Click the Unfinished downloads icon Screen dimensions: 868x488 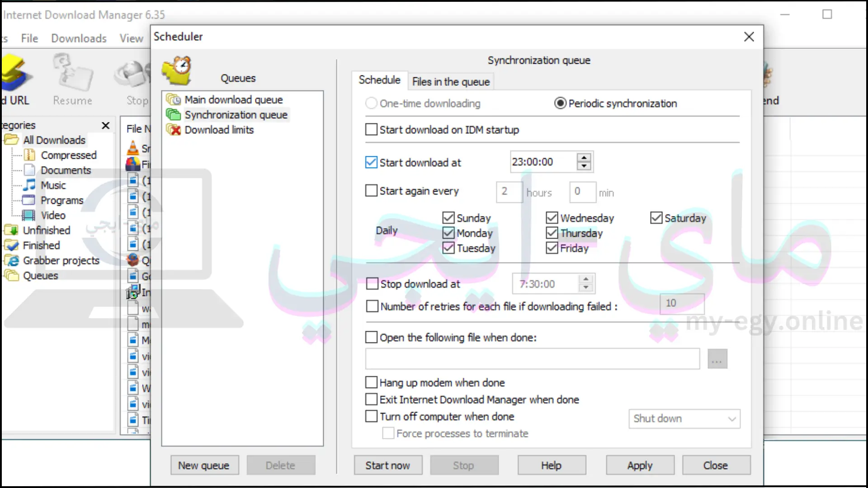pos(11,230)
